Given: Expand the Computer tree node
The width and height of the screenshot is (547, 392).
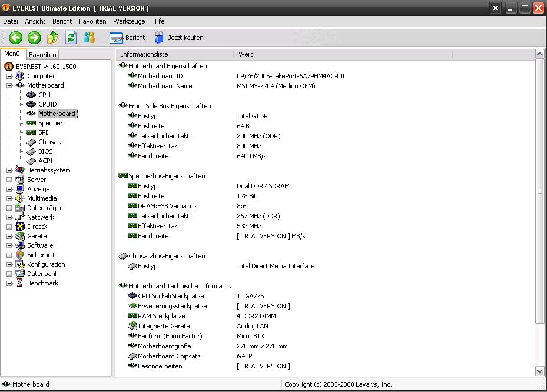Looking at the screenshot, I should [9, 76].
